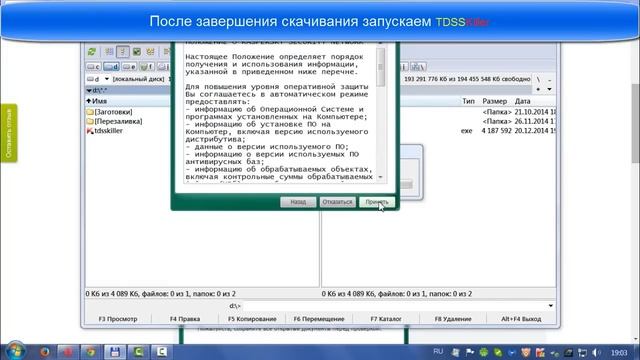Open the Windows Start menu
This screenshot has height=360, width=640.
pos(15,351)
